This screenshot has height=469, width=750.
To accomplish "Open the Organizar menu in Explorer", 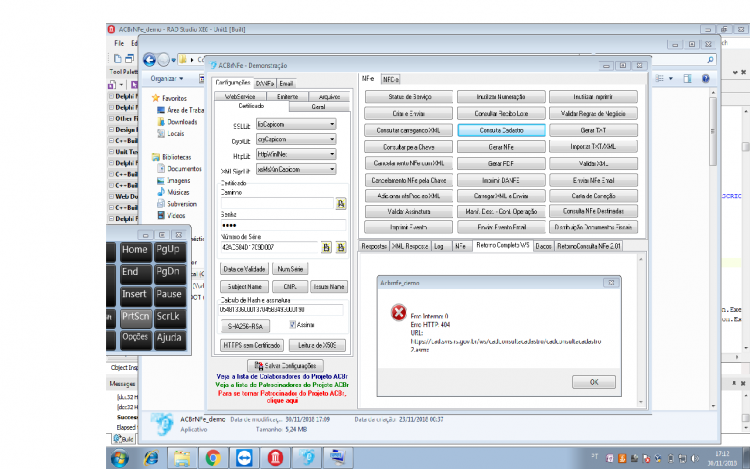I will [x=166, y=78].
